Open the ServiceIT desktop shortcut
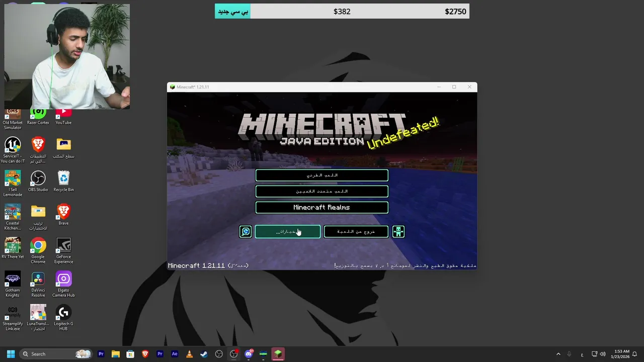644x362 pixels. tap(13, 150)
